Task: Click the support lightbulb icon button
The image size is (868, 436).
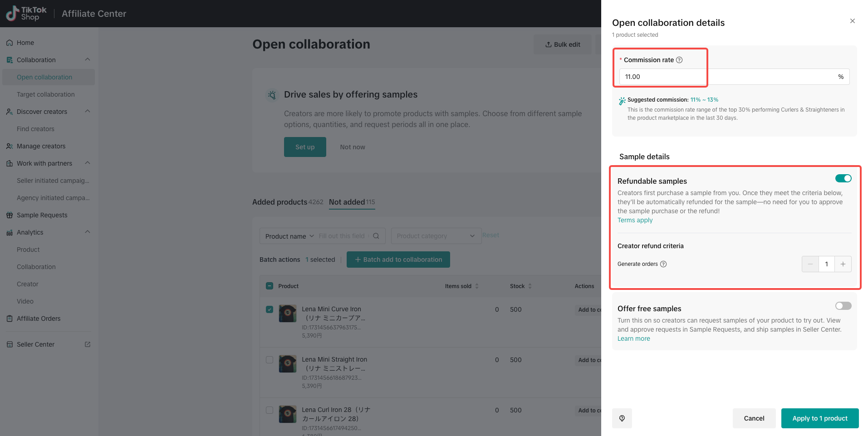Action: [622, 418]
